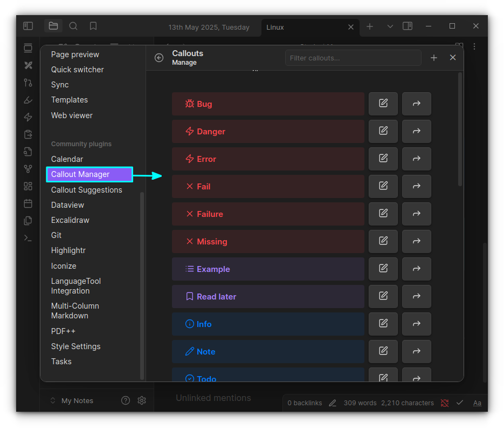
Task: Insert the Danger callout via arrow button
Action: point(416,131)
